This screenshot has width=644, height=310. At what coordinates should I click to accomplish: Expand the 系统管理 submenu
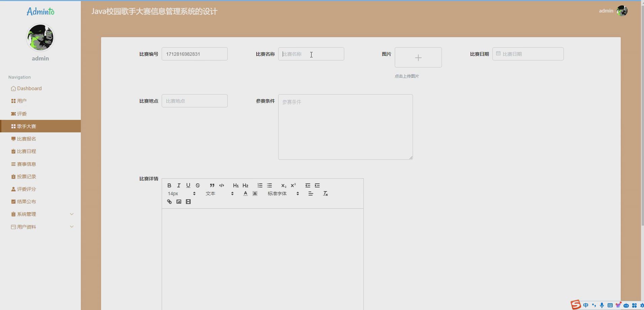[x=40, y=214]
